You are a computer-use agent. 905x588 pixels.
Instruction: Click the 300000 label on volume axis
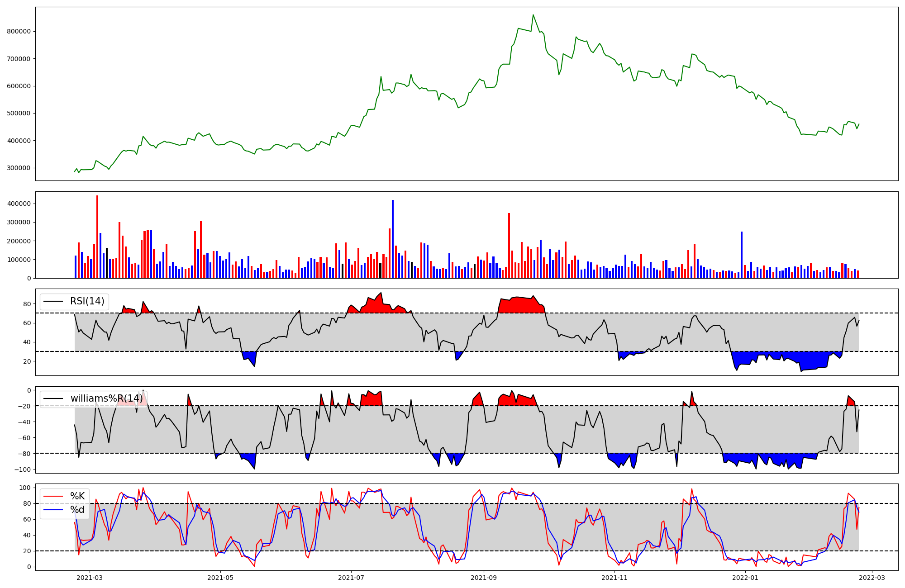point(19,222)
